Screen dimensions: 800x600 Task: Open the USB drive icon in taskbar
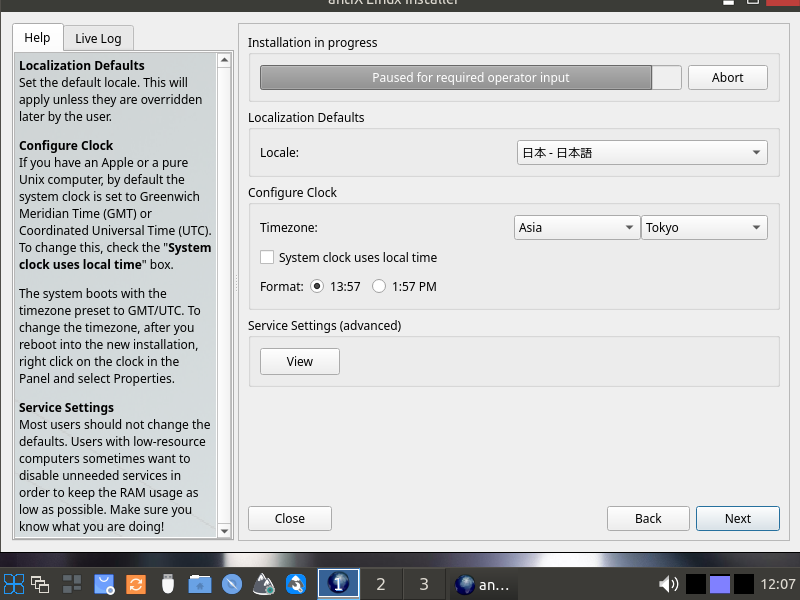tap(168, 584)
